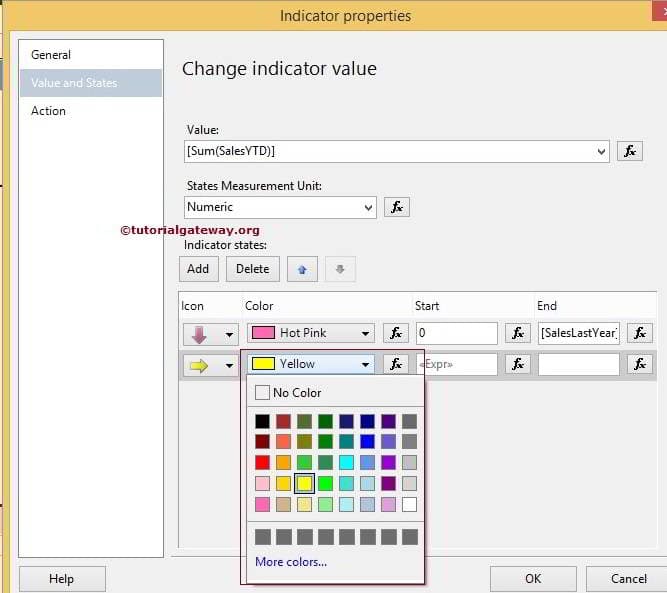
Task: Open fx expression for SalesLastYear End
Action: click(x=640, y=333)
